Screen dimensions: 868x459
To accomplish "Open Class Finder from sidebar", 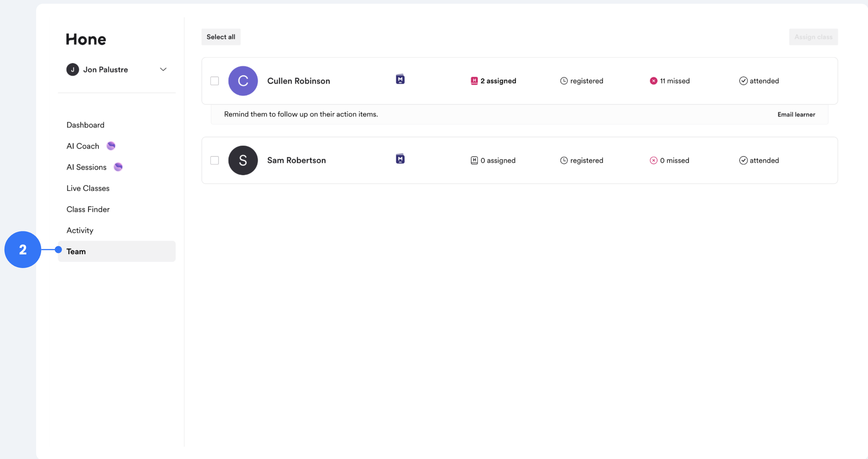I will 88,209.
